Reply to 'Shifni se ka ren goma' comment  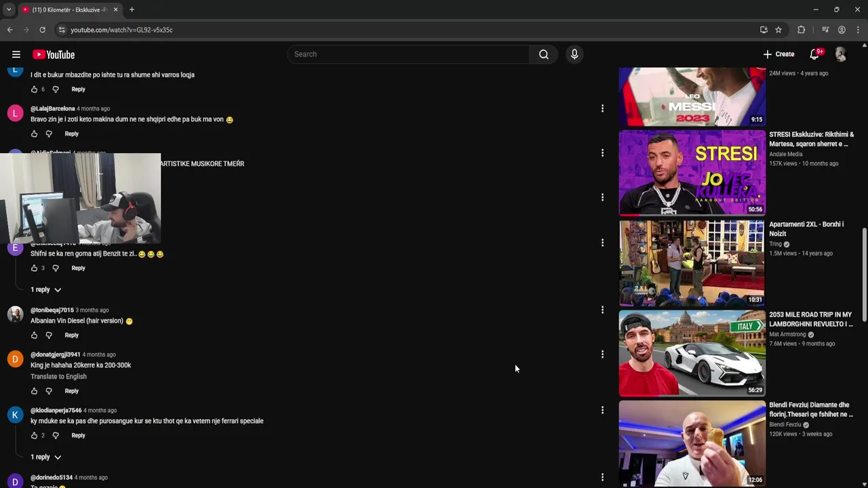78,268
